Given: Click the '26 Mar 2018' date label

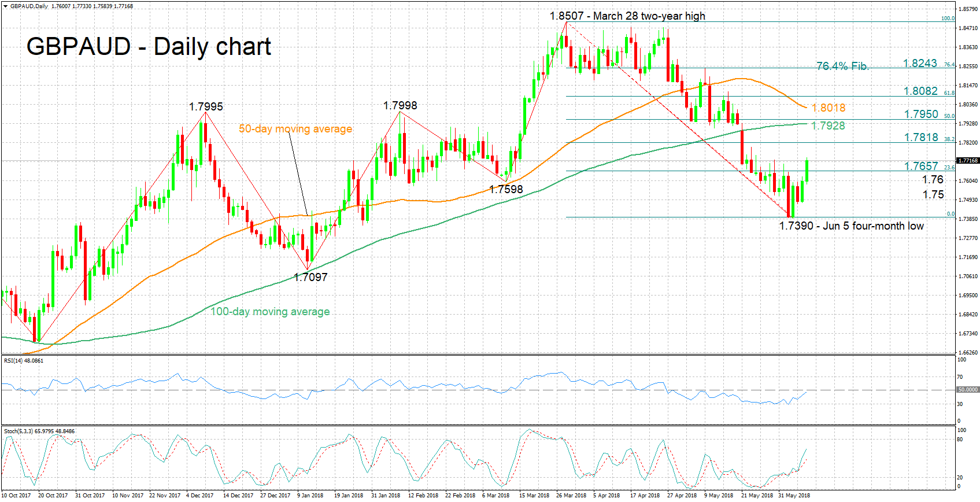Looking at the screenshot, I should coord(571,495).
